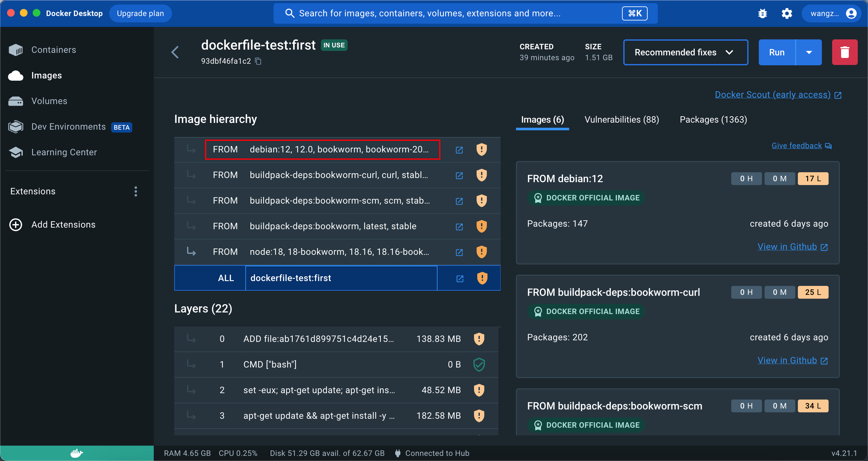Click the green shield on CMD bash layer

pyautogui.click(x=479, y=364)
